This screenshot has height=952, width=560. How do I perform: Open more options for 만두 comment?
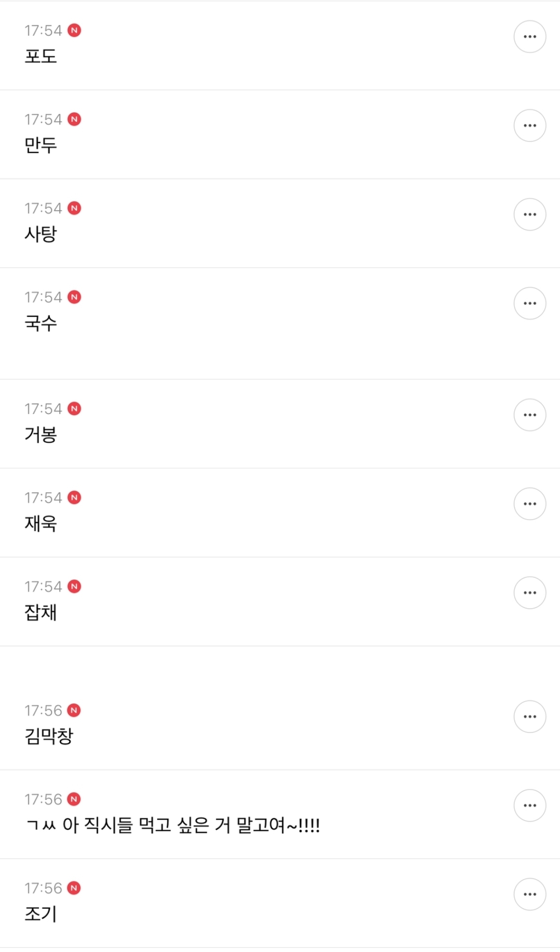click(529, 126)
